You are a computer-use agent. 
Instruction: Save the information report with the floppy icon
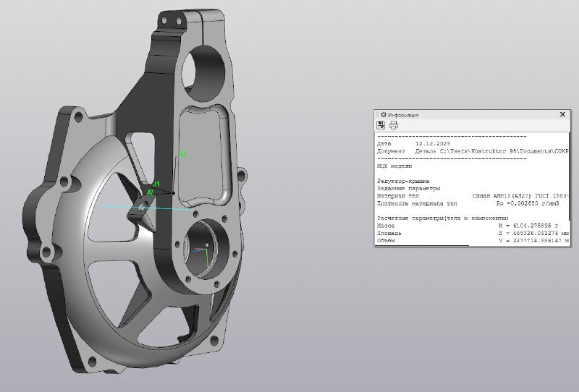coord(381,126)
